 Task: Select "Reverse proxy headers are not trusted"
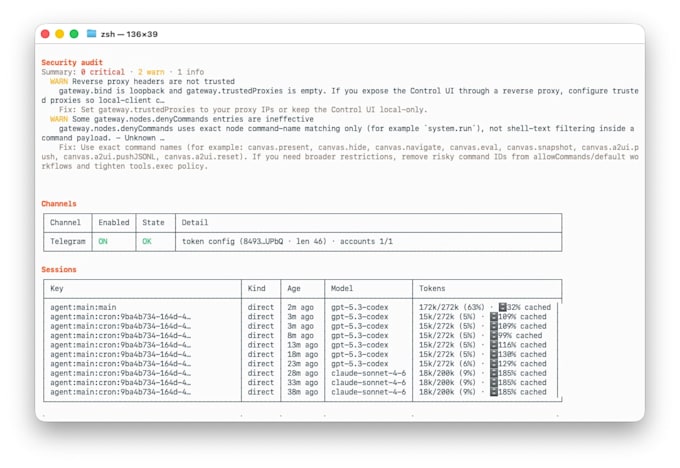pyautogui.click(x=153, y=82)
